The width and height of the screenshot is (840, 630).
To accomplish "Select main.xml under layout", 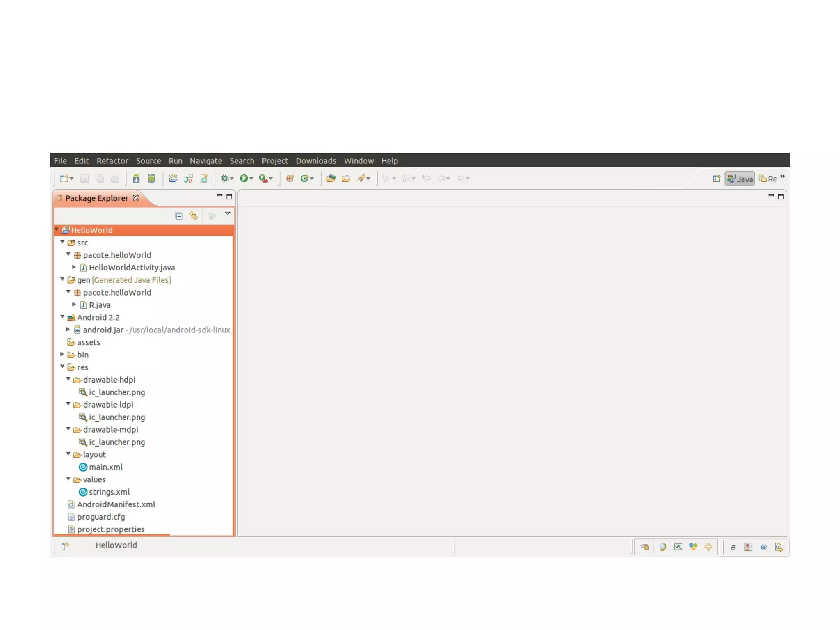I will pyautogui.click(x=105, y=467).
